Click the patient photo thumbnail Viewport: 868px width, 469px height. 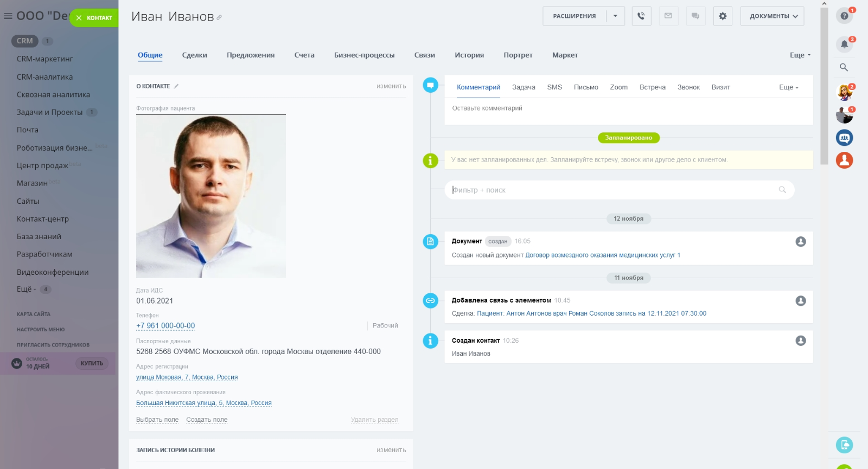click(210, 196)
